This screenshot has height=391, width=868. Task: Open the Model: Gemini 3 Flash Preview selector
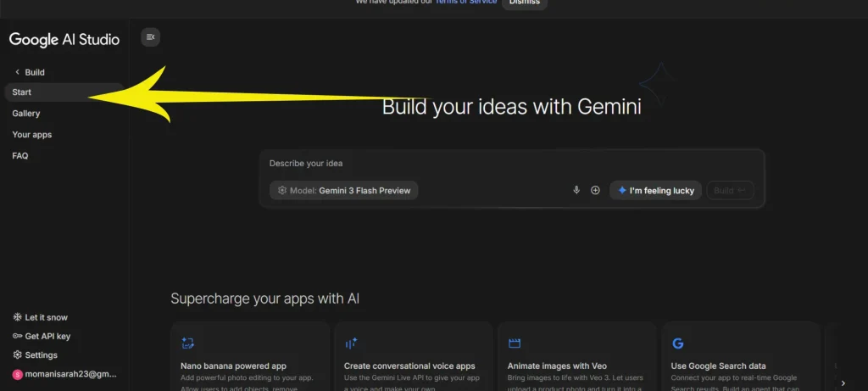[344, 191]
